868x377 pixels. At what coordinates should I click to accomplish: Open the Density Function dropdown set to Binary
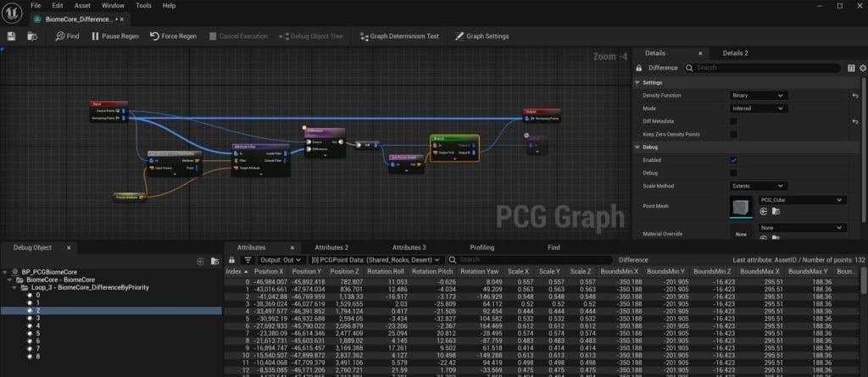(758, 96)
